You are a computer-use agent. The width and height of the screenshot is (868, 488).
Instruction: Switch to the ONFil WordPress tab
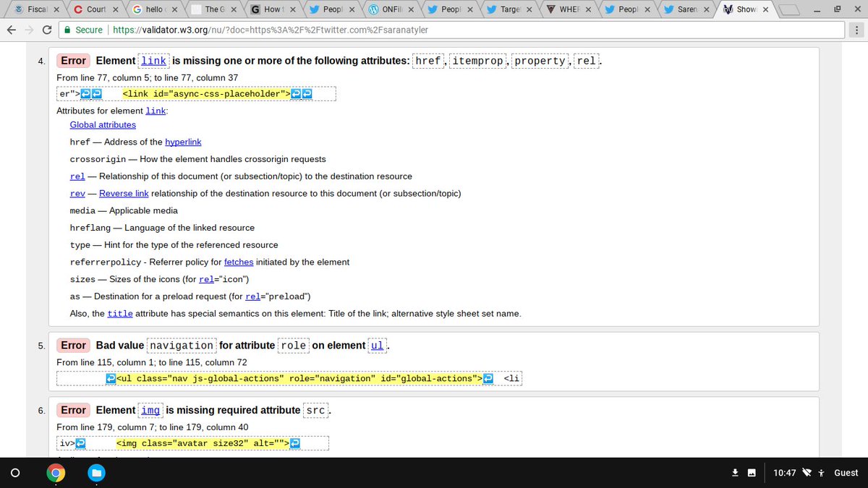click(x=391, y=9)
